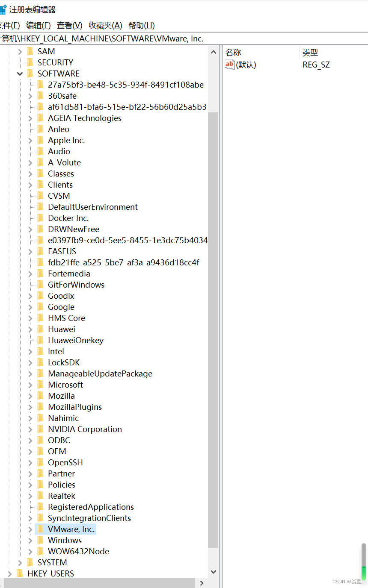Image resolution: width=368 pixels, height=588 pixels.
Task: Open the 编辑(E) menu
Action: 38,25
